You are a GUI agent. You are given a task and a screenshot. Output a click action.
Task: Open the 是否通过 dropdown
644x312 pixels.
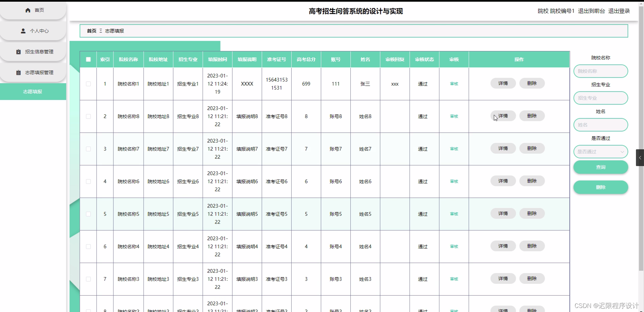(x=600, y=152)
